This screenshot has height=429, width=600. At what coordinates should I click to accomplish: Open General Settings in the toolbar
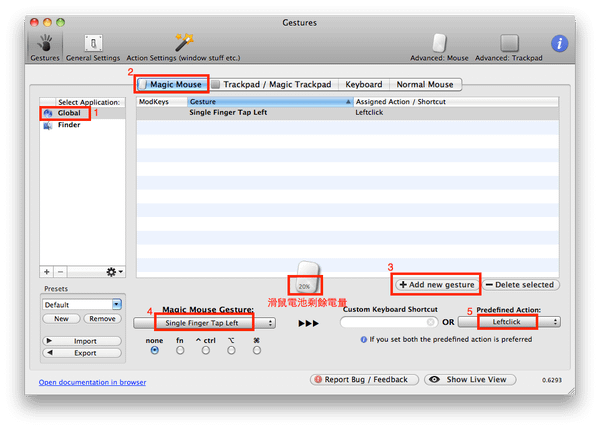[x=93, y=47]
